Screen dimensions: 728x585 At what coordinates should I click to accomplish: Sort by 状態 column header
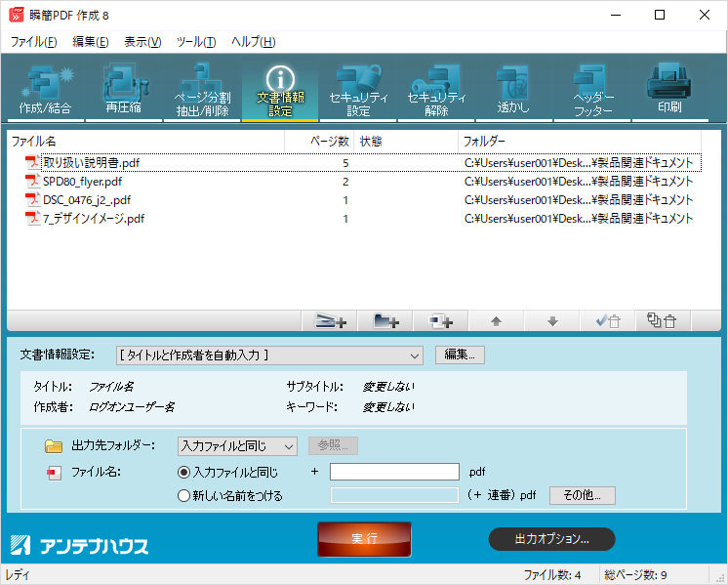(406, 142)
